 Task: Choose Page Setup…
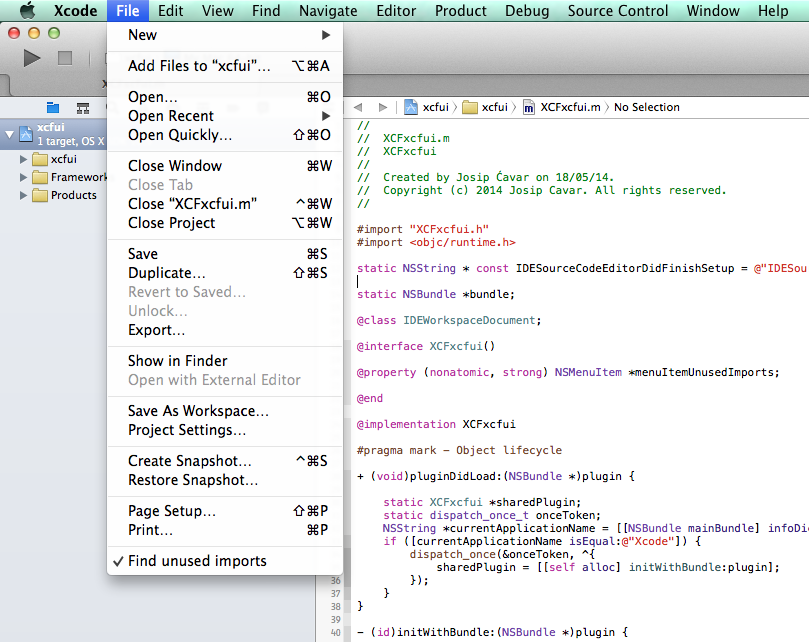pyautogui.click(x=224, y=511)
